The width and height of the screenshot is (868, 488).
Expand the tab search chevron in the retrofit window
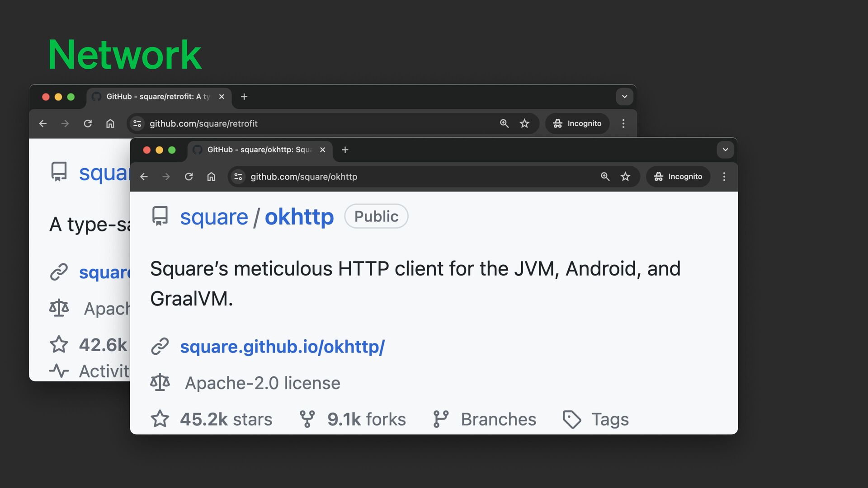(x=624, y=97)
